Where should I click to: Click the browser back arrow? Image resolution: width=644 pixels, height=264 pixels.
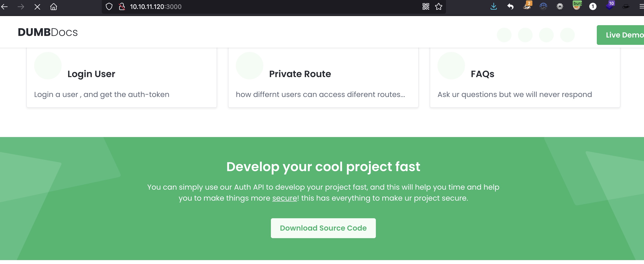tap(5, 7)
